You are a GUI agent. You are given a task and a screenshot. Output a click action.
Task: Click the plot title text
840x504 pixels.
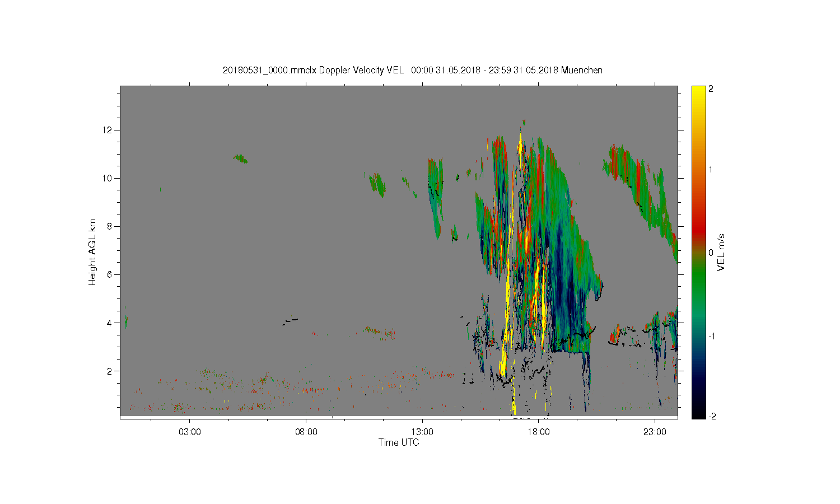(x=413, y=70)
